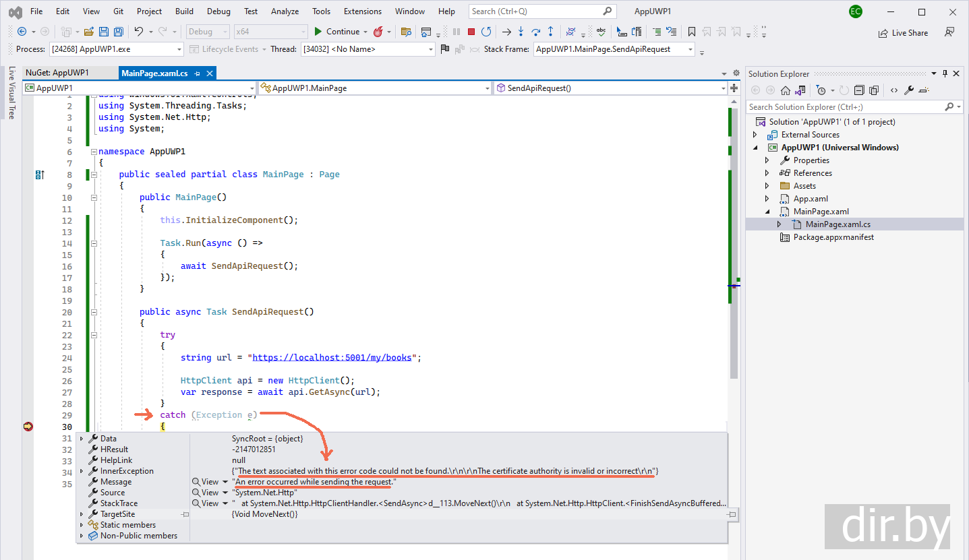Open the Debug menu
This screenshot has width=969, height=560.
tap(218, 11)
